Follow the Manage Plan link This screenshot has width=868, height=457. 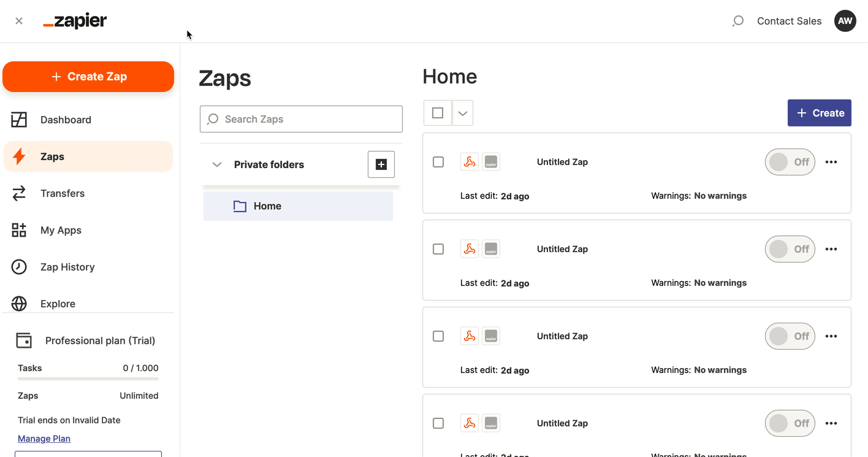pos(44,439)
